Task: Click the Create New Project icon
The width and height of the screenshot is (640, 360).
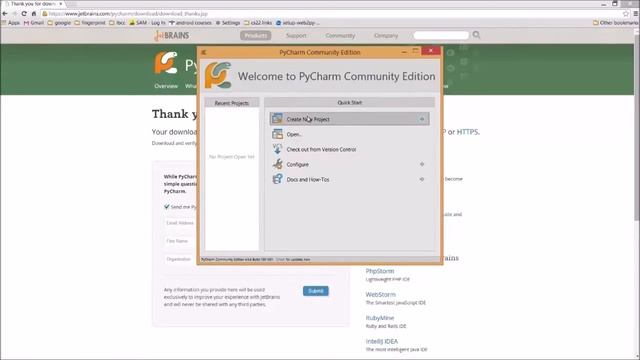Action: (x=277, y=119)
